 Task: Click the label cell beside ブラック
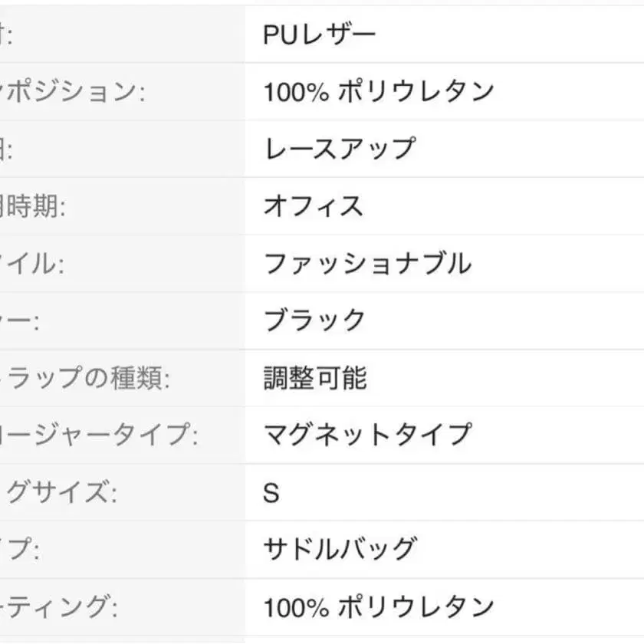tap(20, 320)
